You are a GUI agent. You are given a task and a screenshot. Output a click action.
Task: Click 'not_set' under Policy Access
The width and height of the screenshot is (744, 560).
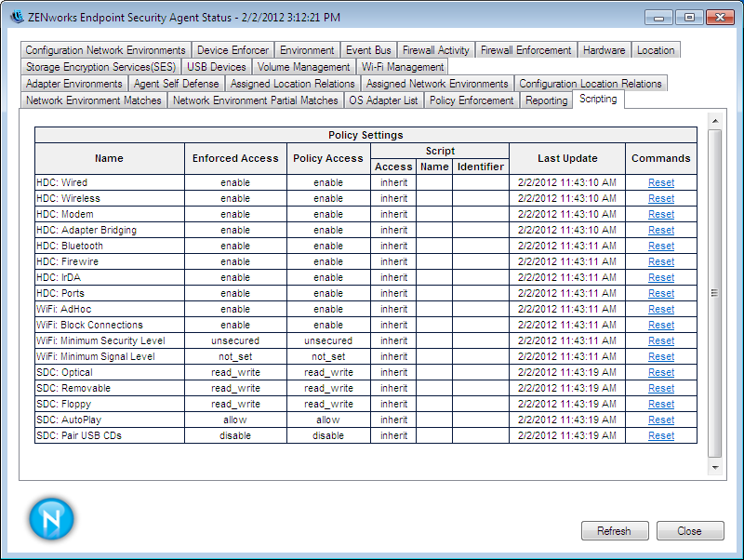(x=328, y=356)
